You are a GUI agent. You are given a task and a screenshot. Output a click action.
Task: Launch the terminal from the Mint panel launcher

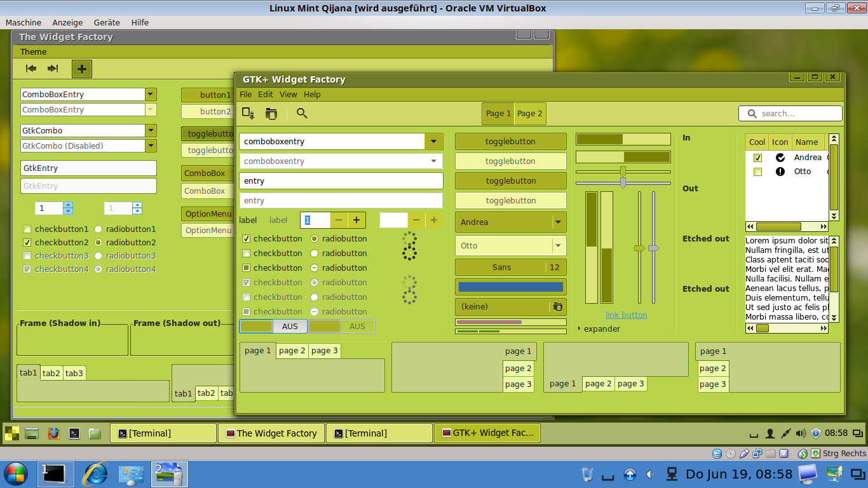point(74,433)
